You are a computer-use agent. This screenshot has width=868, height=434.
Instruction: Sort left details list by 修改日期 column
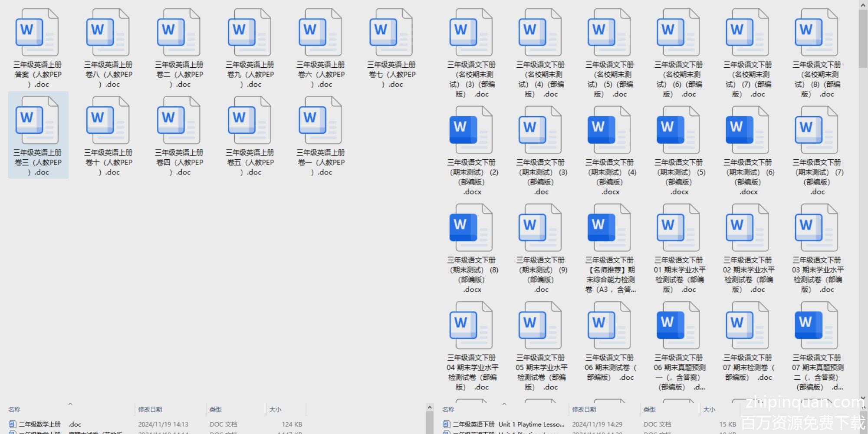(150, 409)
